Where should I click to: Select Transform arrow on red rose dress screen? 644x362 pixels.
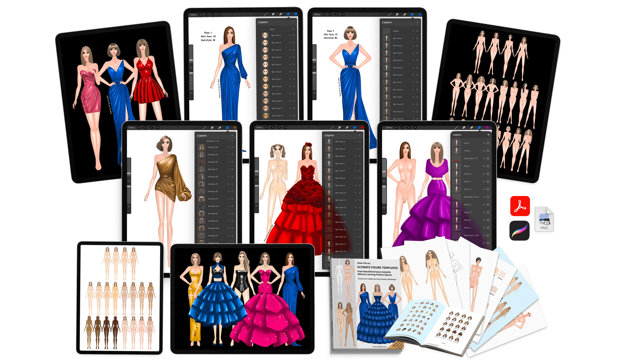point(285,128)
